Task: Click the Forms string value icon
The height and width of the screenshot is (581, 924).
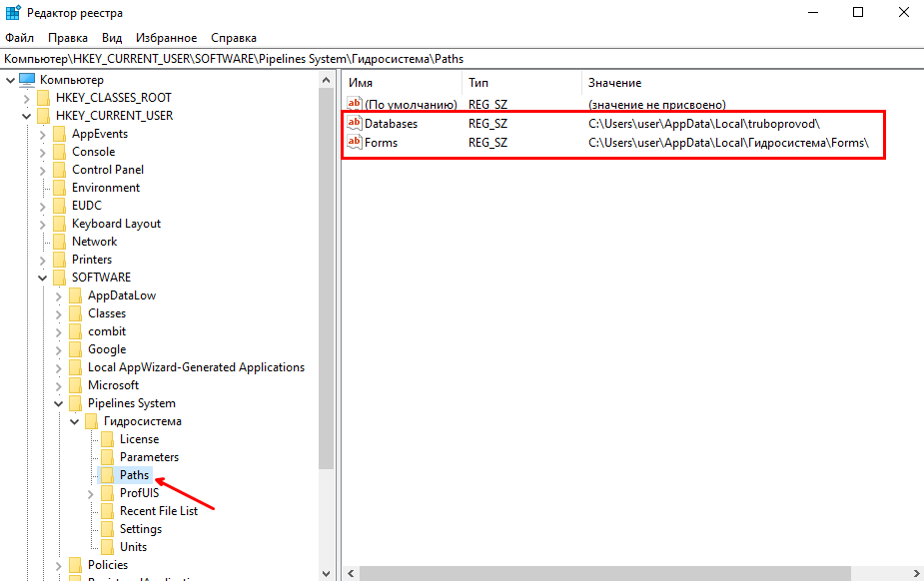Action: (x=354, y=143)
